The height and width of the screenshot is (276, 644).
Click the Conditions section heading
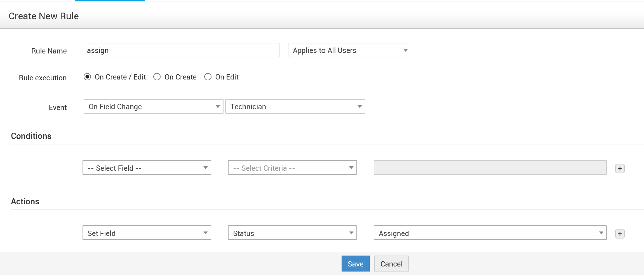click(x=31, y=136)
